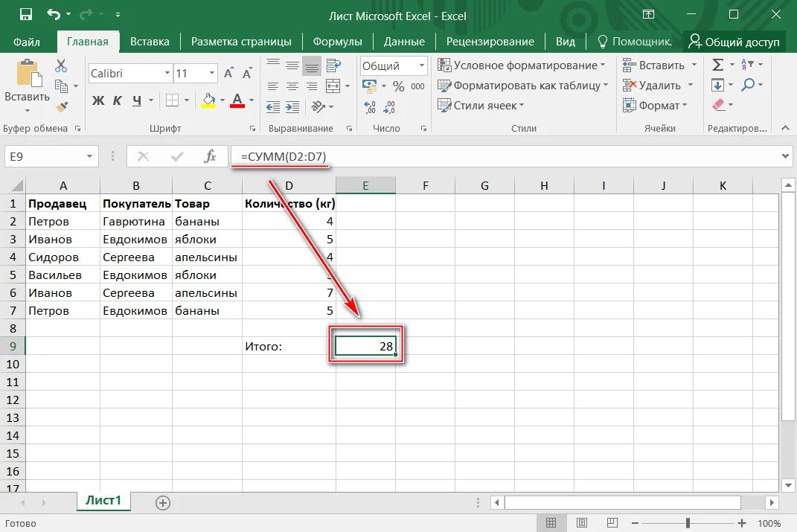Click the Decrease Indent icon
Screen dimensions: 797x532
(273, 106)
